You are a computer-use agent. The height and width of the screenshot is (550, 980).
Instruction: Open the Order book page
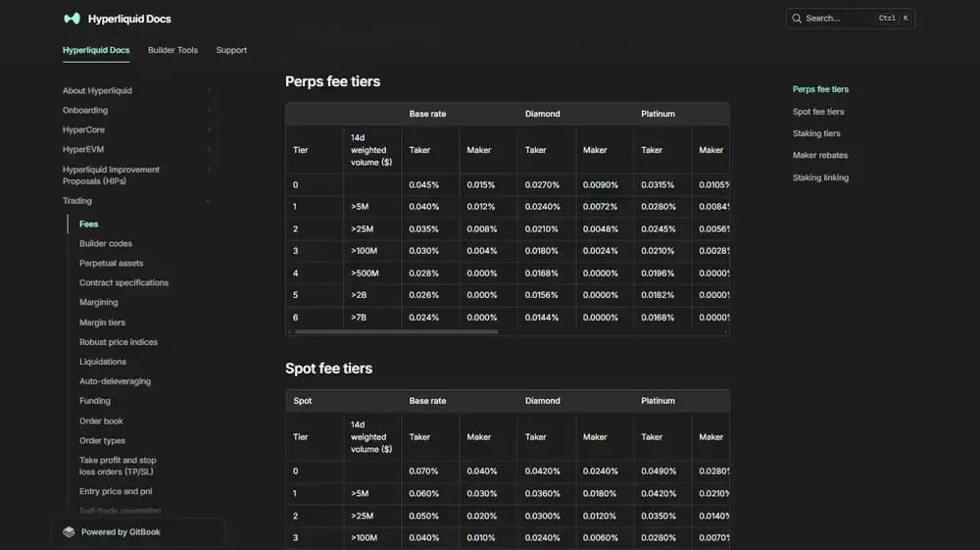click(101, 421)
